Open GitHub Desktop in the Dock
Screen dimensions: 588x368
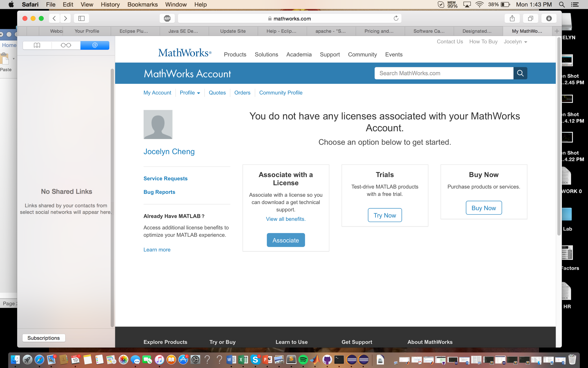click(327, 359)
